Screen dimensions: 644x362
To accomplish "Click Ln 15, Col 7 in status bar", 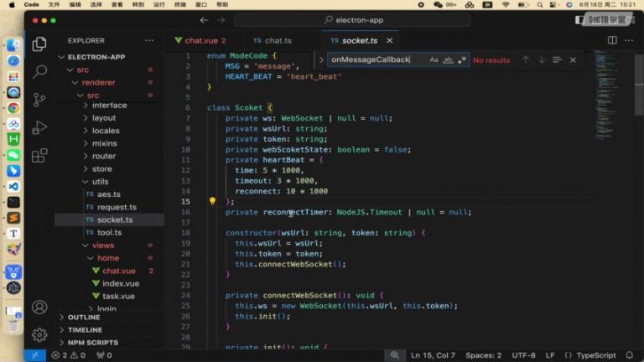I will (434, 355).
